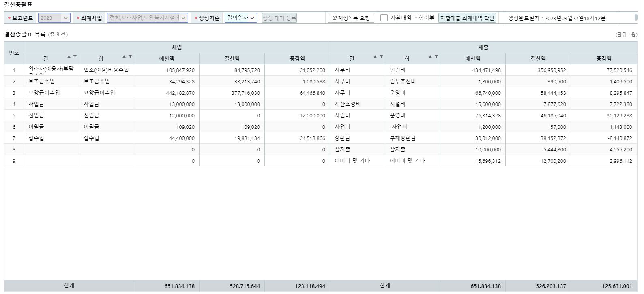The height and width of the screenshot is (294, 644).
Task: Open the 생성기준 결의일자 dropdown
Action: (x=241, y=18)
